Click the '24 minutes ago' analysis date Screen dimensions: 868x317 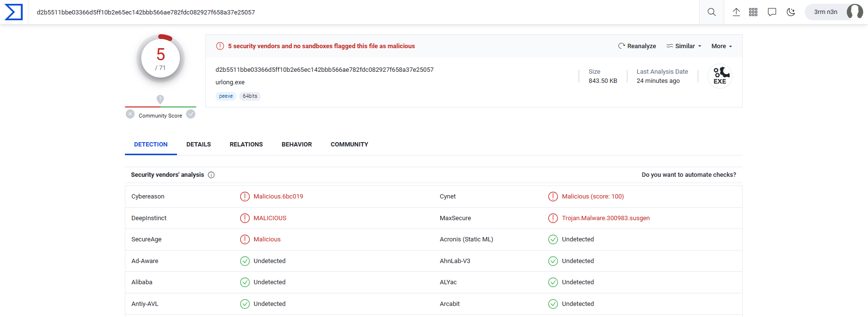658,81
